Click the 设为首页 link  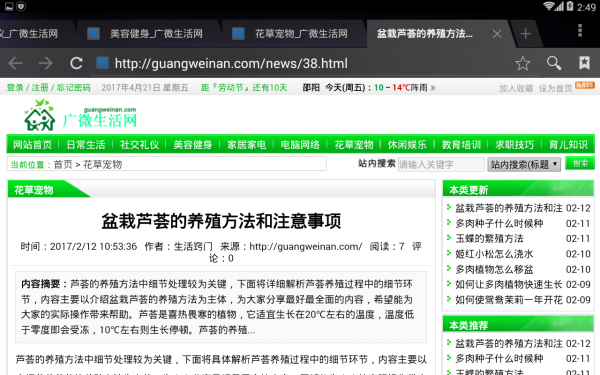tap(555, 88)
